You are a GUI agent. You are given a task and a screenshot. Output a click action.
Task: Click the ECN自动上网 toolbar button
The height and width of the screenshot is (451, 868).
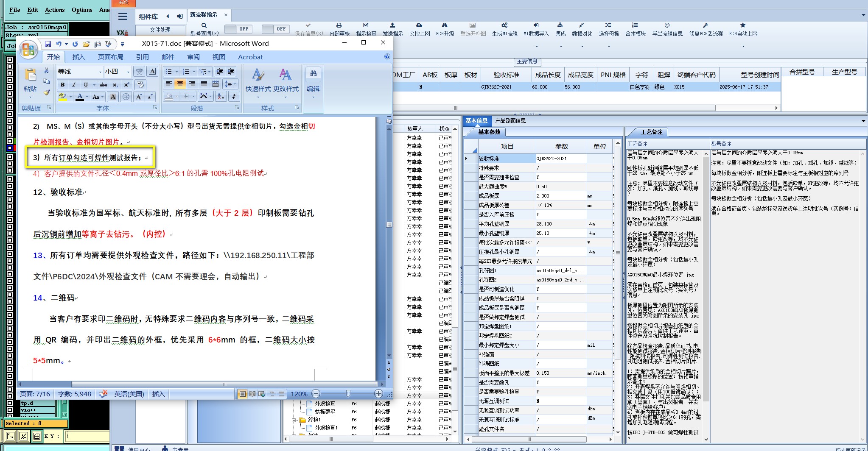click(743, 29)
